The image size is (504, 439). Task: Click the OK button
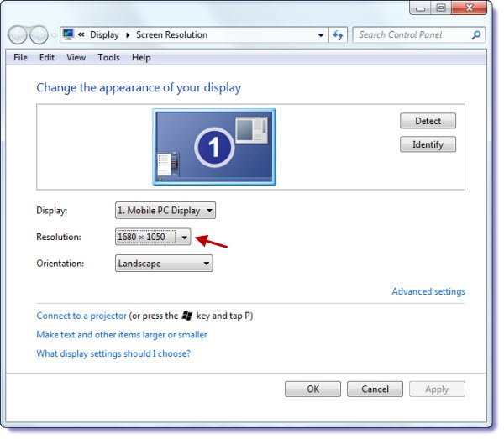[312, 389]
